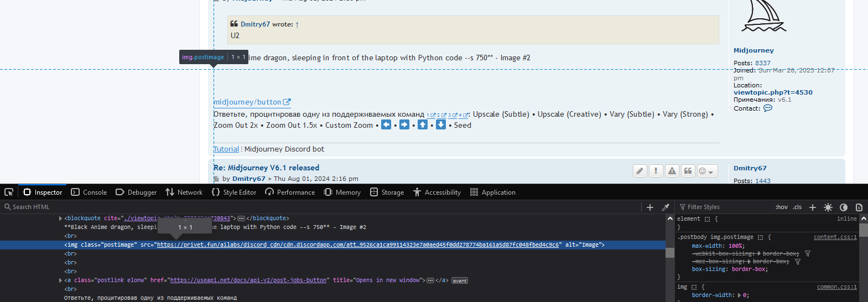
Task: Open the Tutorial link
Action: point(226,149)
